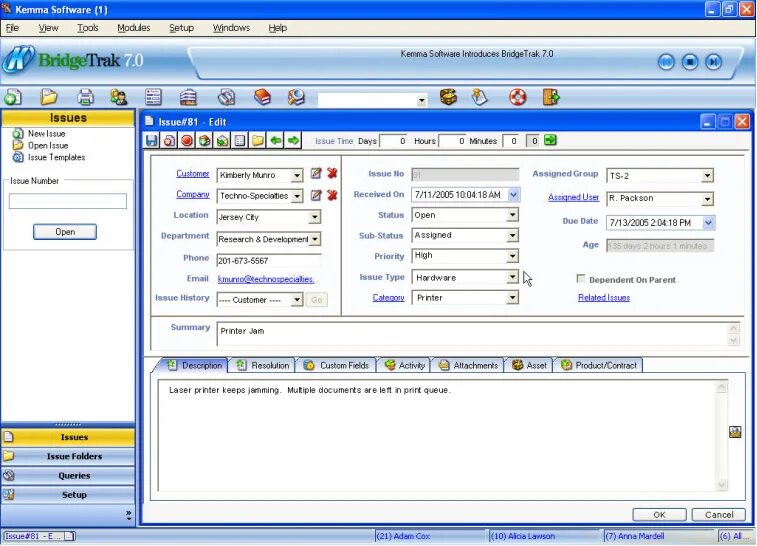Viewport: 757px width, 546px height.
Task: Click the grid list icon in issue toolbar
Action: [x=240, y=140]
